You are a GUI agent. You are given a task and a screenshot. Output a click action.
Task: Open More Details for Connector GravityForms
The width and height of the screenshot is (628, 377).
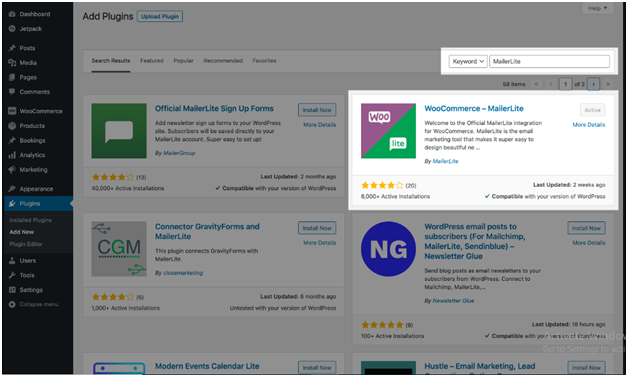click(320, 243)
